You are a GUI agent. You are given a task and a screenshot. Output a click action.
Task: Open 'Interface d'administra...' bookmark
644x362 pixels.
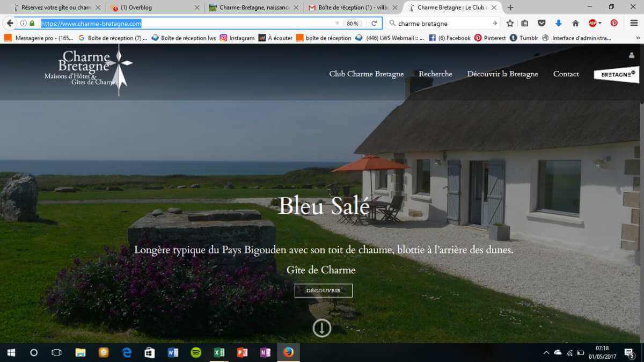coord(576,38)
